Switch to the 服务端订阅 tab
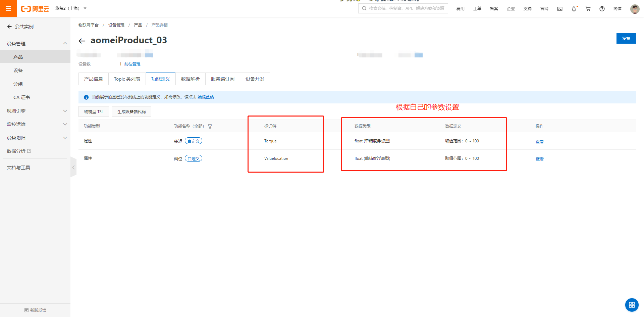This screenshot has width=644, height=317. pos(222,79)
